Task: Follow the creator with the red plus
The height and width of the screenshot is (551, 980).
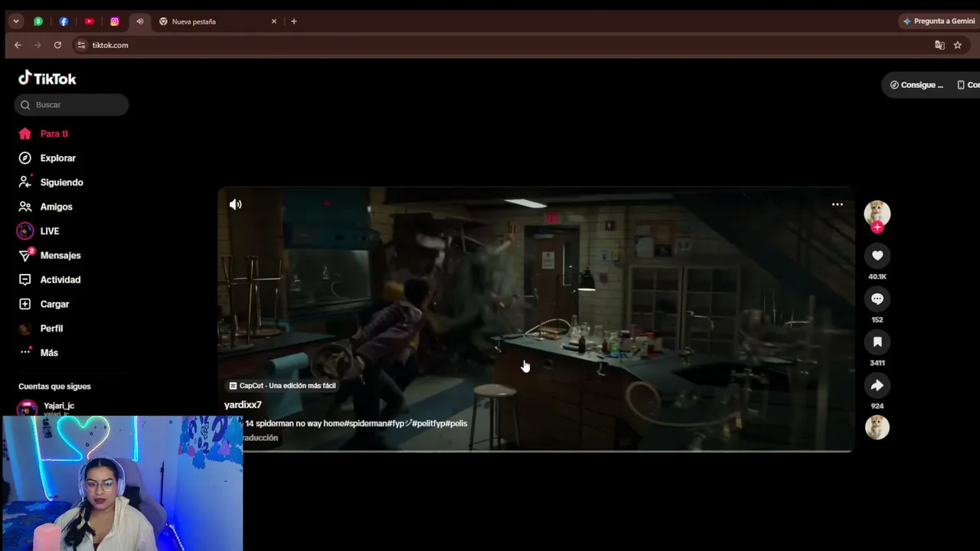Action: click(x=877, y=227)
